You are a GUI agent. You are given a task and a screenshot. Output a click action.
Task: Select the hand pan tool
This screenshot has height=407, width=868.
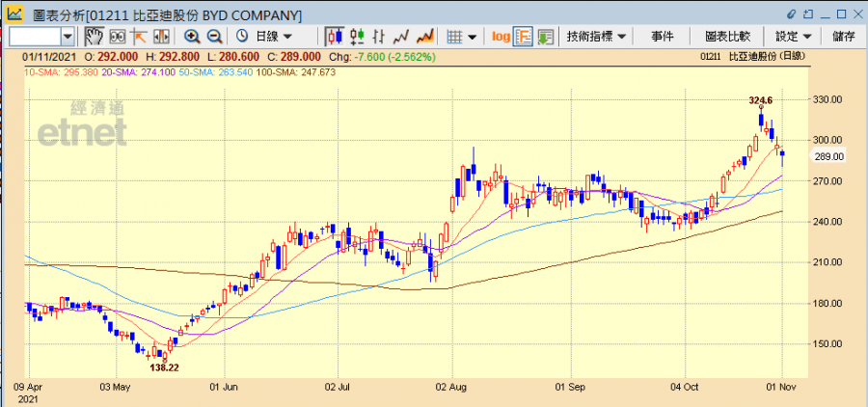click(x=95, y=36)
